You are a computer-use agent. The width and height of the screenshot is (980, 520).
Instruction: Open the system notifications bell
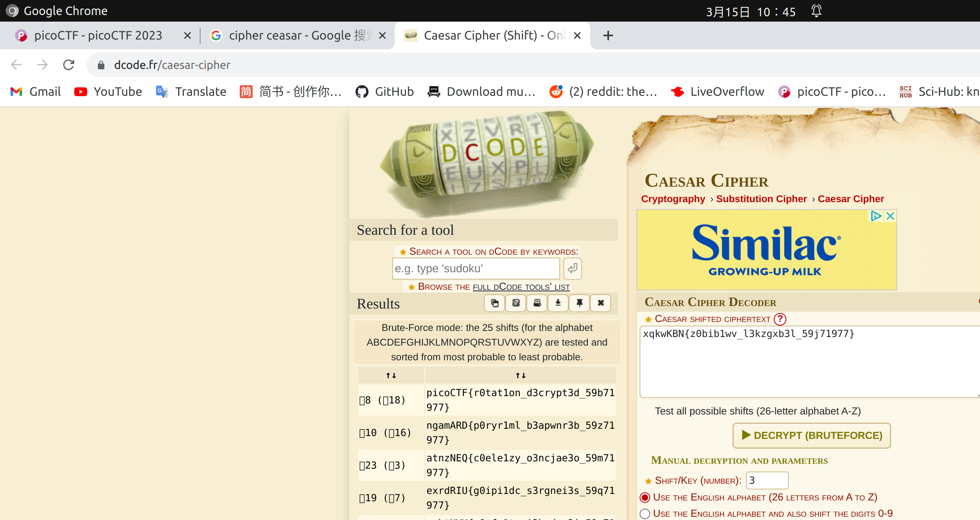pos(816,11)
